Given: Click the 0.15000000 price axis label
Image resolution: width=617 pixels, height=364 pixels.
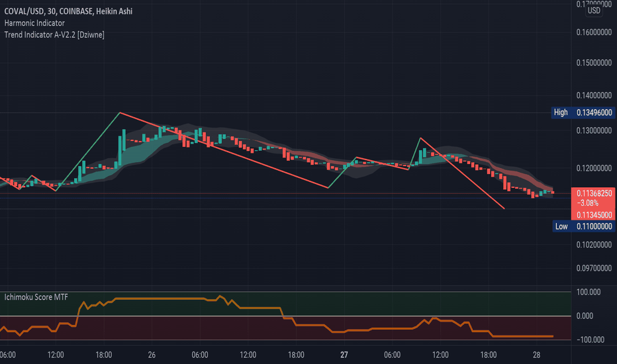Looking at the screenshot, I should pyautogui.click(x=594, y=63).
